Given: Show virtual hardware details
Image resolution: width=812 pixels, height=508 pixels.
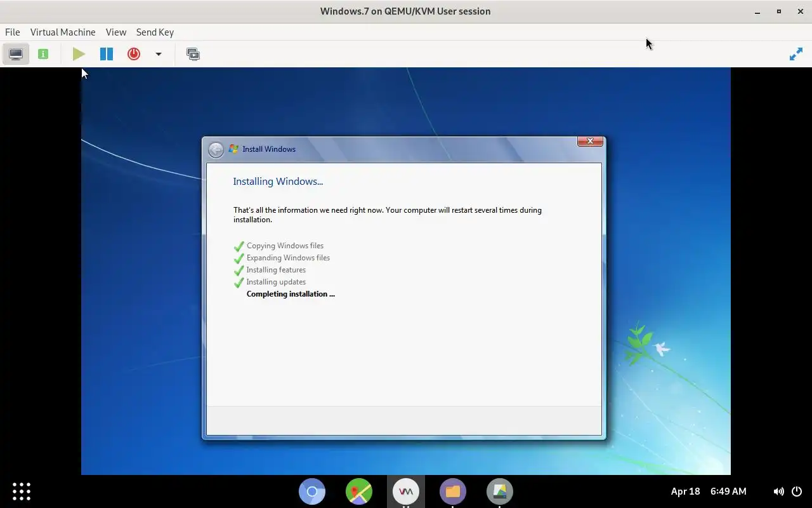Looking at the screenshot, I should (x=43, y=54).
